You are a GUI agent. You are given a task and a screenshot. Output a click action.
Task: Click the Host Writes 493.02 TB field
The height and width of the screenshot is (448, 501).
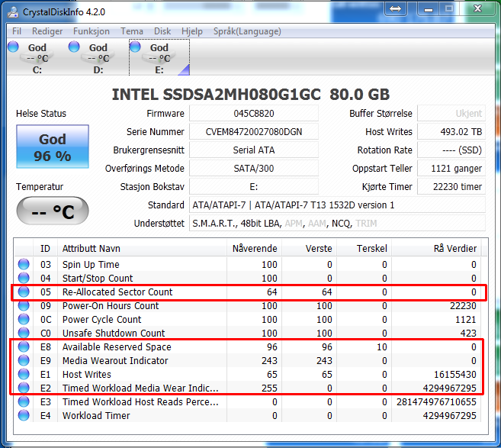(x=451, y=132)
